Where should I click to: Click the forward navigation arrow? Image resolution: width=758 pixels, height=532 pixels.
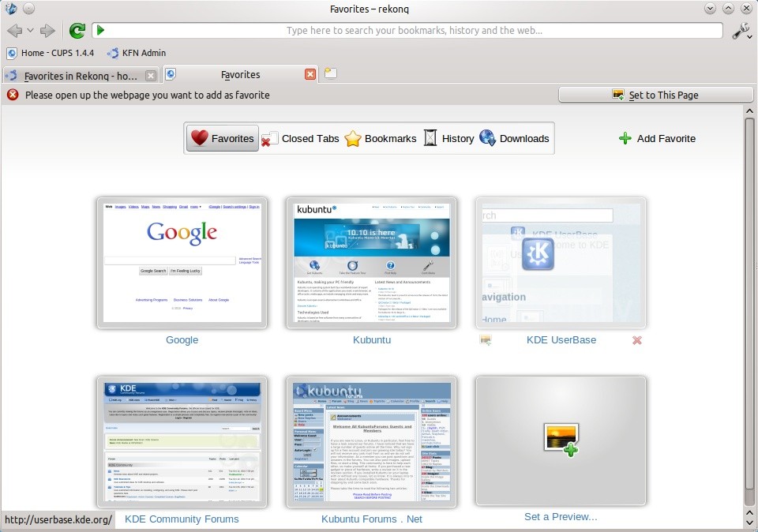tap(47, 31)
